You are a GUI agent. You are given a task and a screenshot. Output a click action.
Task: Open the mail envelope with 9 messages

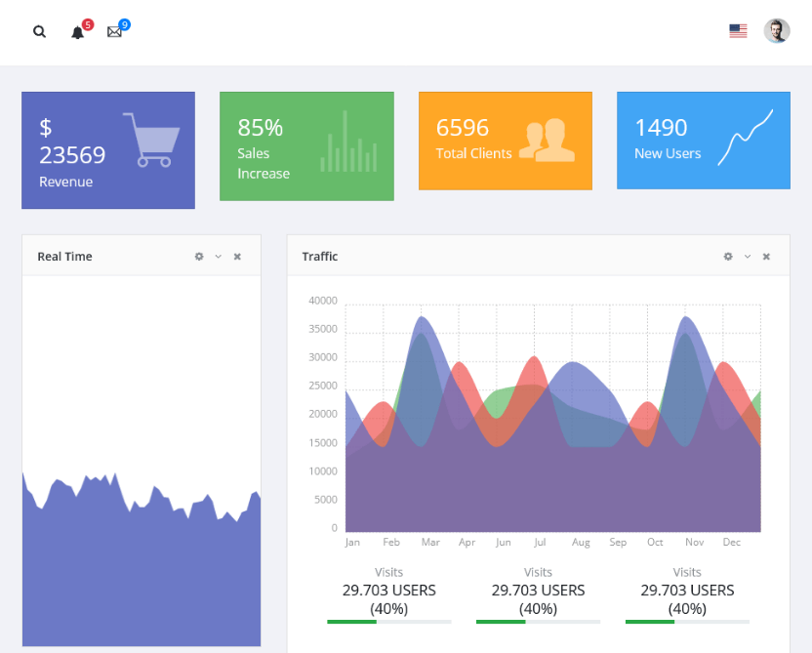click(x=114, y=32)
